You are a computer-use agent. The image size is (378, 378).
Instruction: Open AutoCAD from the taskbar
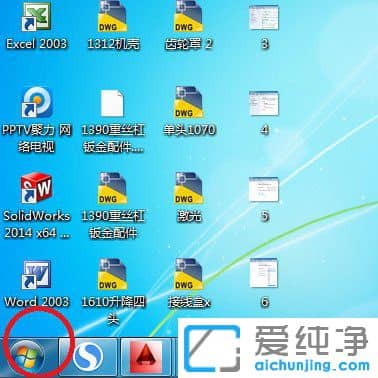(x=146, y=358)
